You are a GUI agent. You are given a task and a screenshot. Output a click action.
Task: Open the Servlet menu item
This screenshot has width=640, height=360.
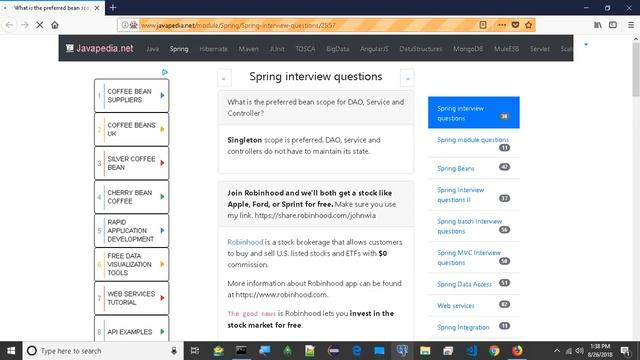(x=540, y=49)
